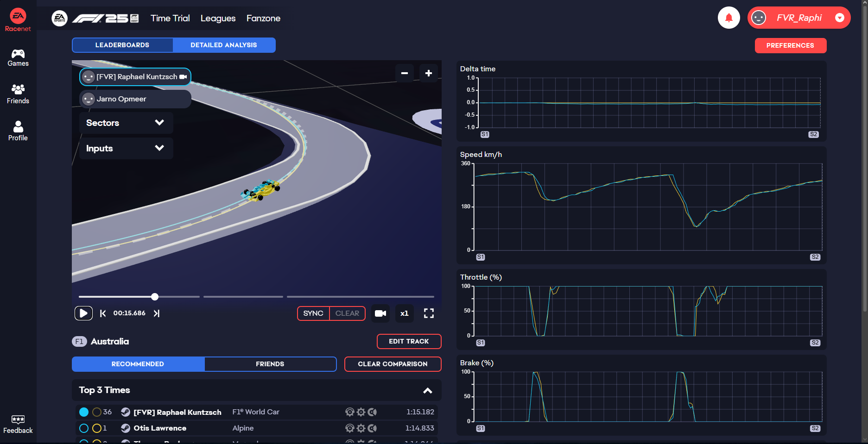Open the notifications bell
This screenshot has width=868, height=444.
point(729,18)
